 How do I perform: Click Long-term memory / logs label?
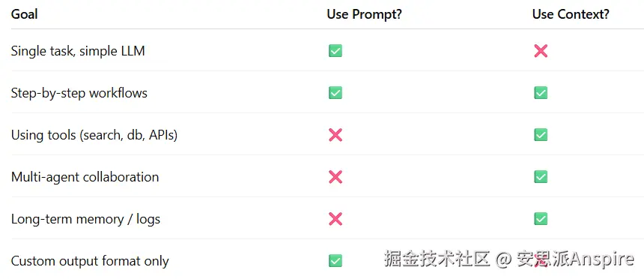click(x=85, y=219)
